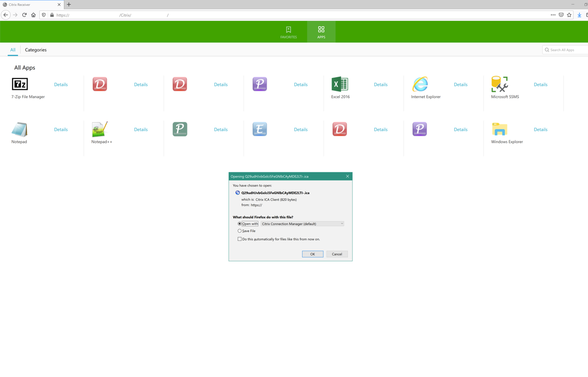Viewport: 588px width, 377px height.
Task: Open page actions three-dots menu
Action: [x=553, y=15]
